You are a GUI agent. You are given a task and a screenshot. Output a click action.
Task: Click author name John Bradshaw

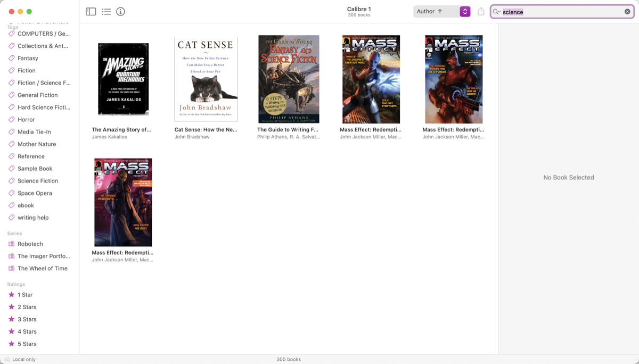tap(192, 137)
